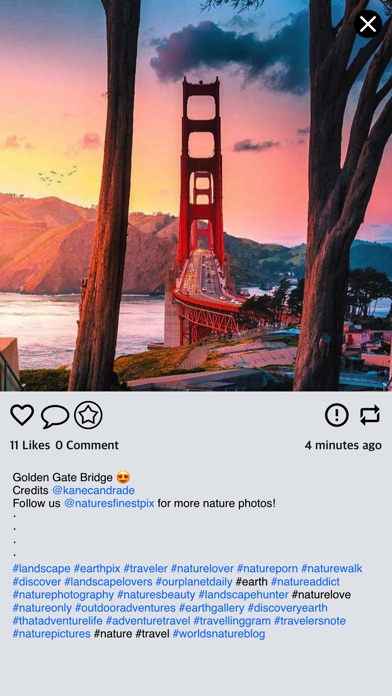Image resolution: width=392 pixels, height=696 pixels.
Task: Tap the #landscape hashtag
Action: [x=41, y=569]
